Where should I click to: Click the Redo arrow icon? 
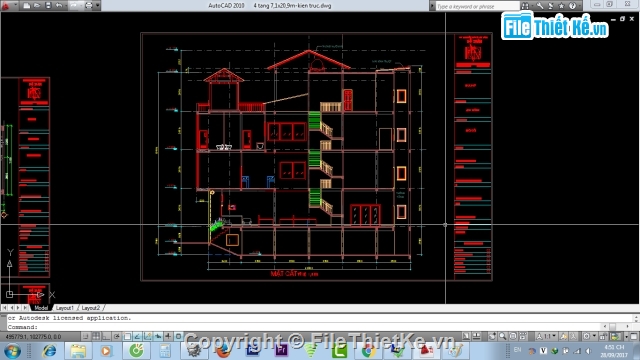click(74, 6)
